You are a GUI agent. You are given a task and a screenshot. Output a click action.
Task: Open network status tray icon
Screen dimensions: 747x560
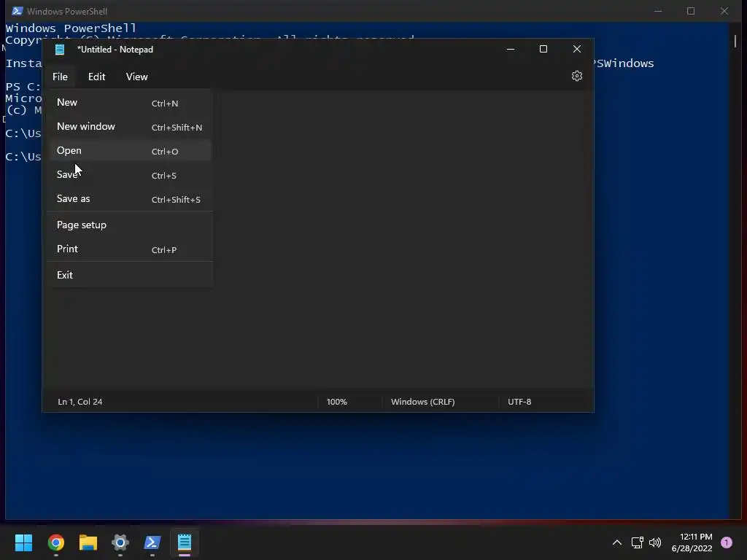coord(637,542)
